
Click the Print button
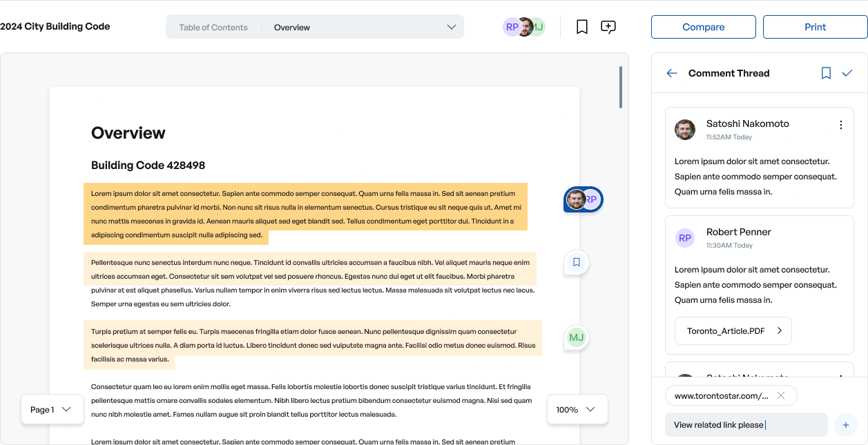point(815,27)
